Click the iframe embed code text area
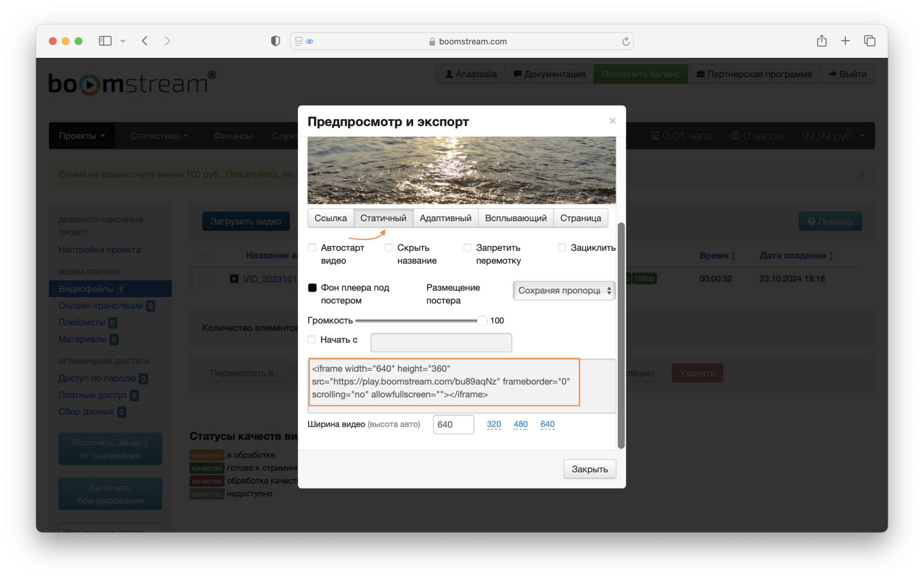Viewport: 924px width, 580px height. pyautogui.click(x=461, y=385)
